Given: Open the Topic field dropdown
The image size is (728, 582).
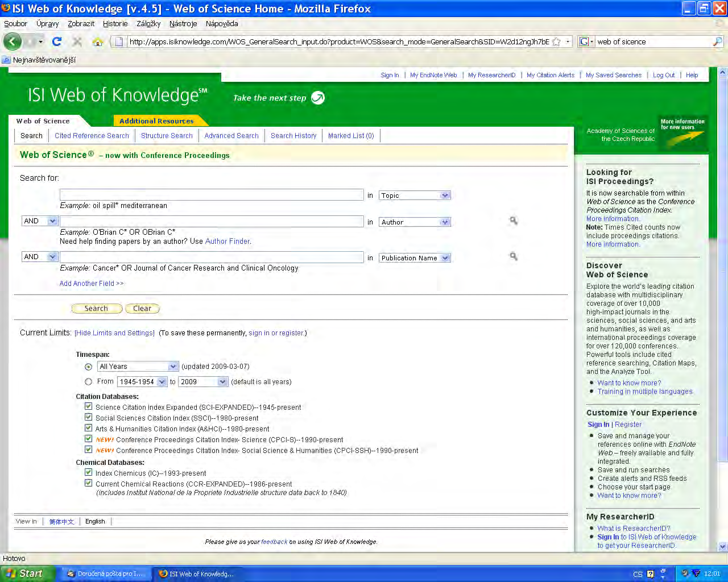Looking at the screenshot, I should (415, 196).
